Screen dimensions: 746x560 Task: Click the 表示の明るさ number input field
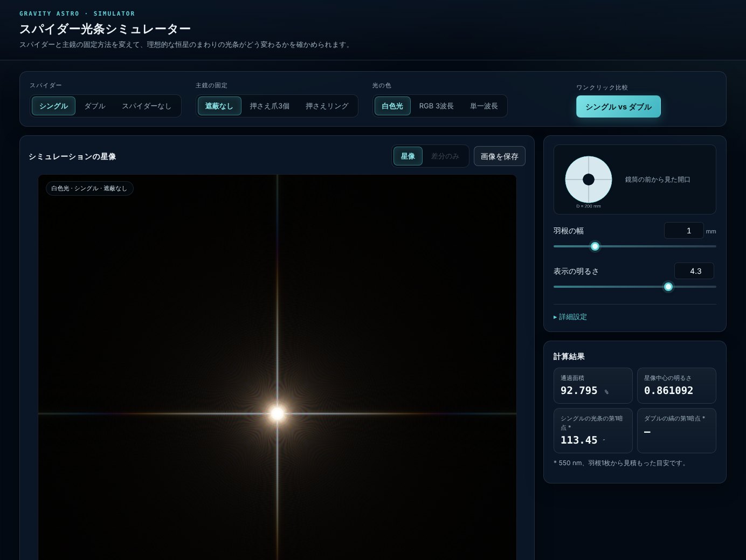(694, 271)
